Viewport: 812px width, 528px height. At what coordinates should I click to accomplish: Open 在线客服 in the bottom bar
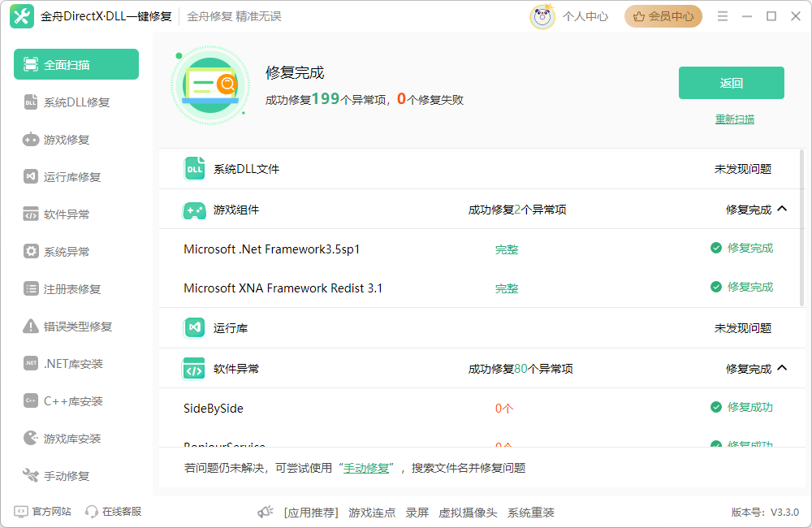click(x=114, y=512)
